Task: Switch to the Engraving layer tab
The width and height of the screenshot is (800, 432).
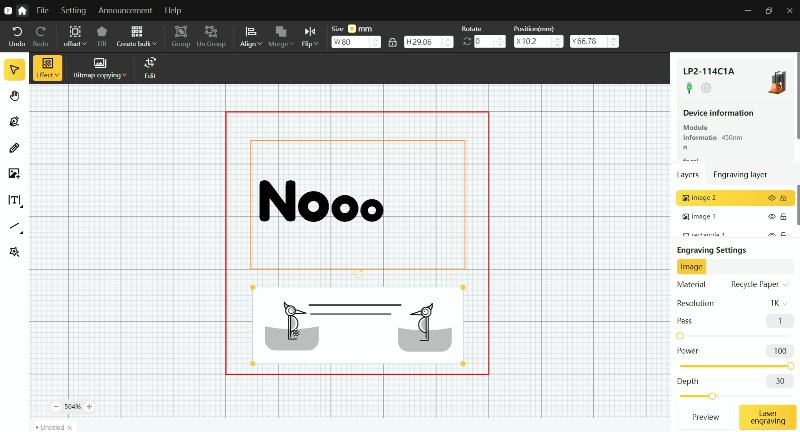Action: click(740, 174)
